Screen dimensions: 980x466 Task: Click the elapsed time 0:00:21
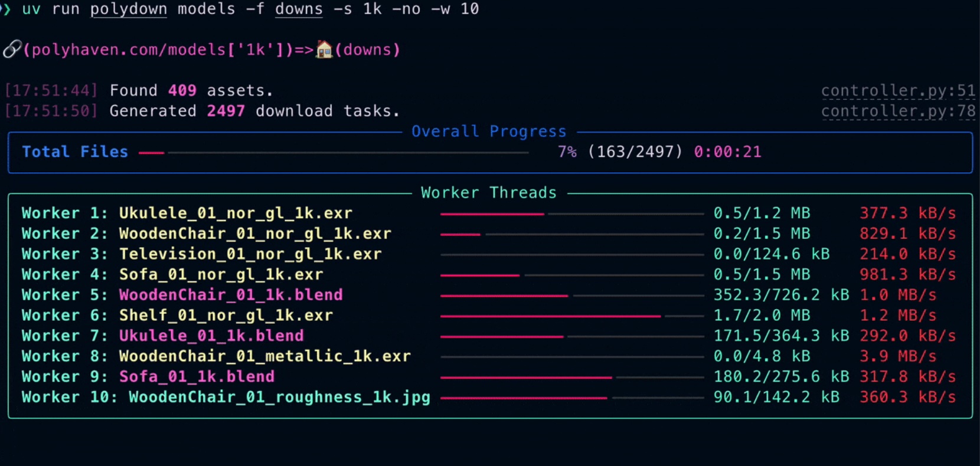click(x=727, y=152)
